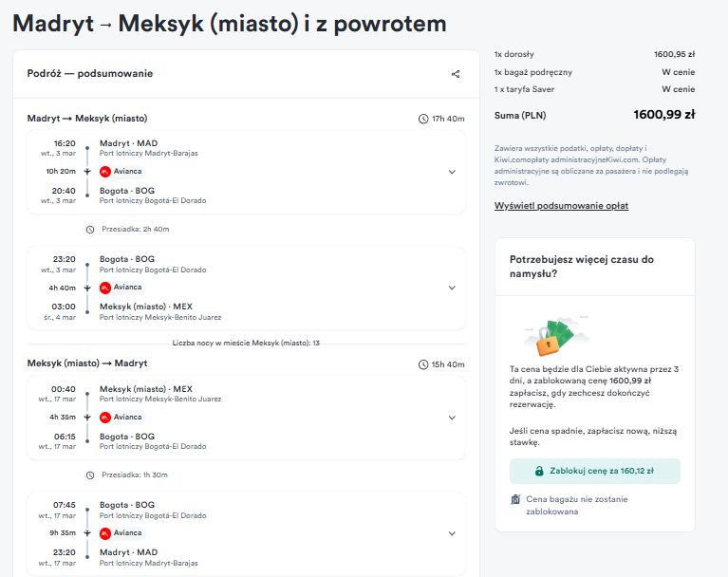The image size is (728, 577).
Task: Click the Avianca badge on the 9h 35m flight
Action: coord(122,533)
